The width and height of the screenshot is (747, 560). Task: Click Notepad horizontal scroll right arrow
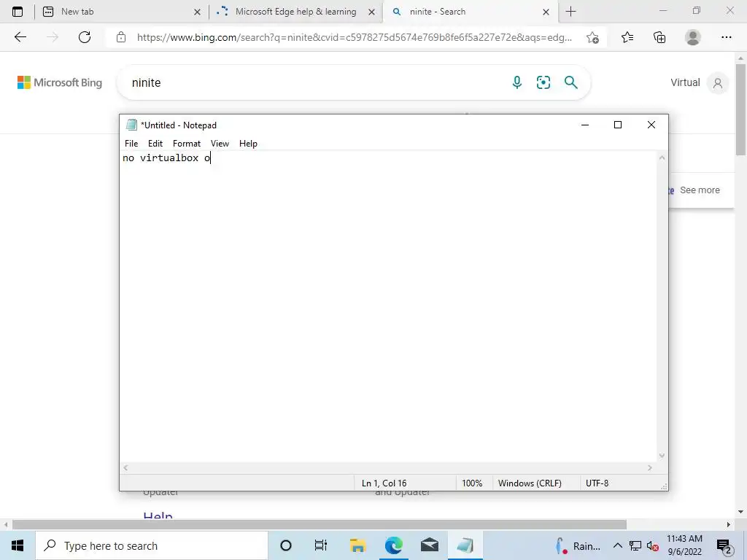click(x=650, y=467)
